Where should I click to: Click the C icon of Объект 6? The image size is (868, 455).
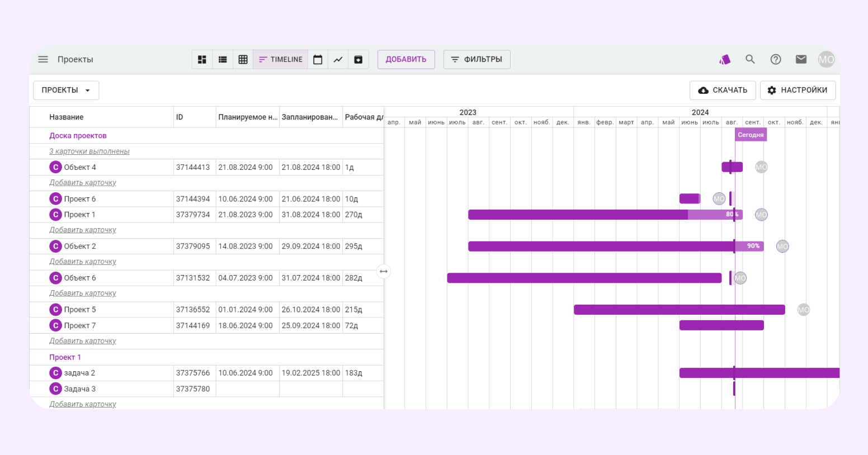pyautogui.click(x=55, y=278)
